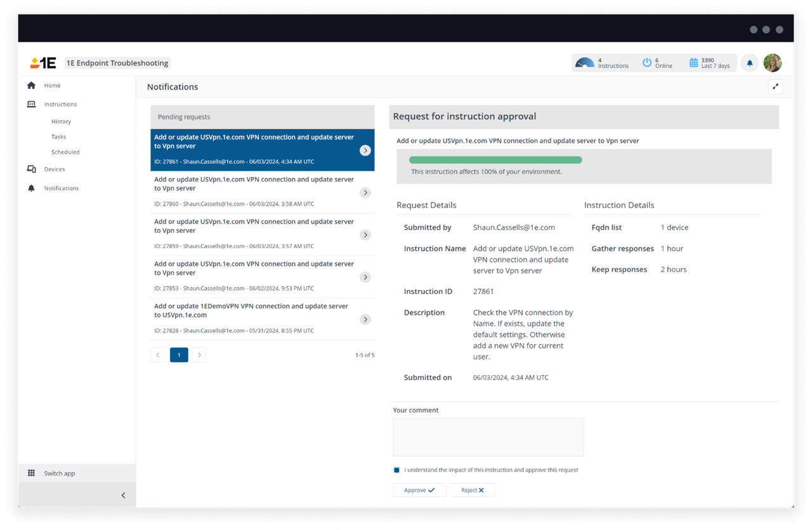Click the Notifications bell in sidebar
Screen dimensions: 812x530
click(x=31, y=188)
